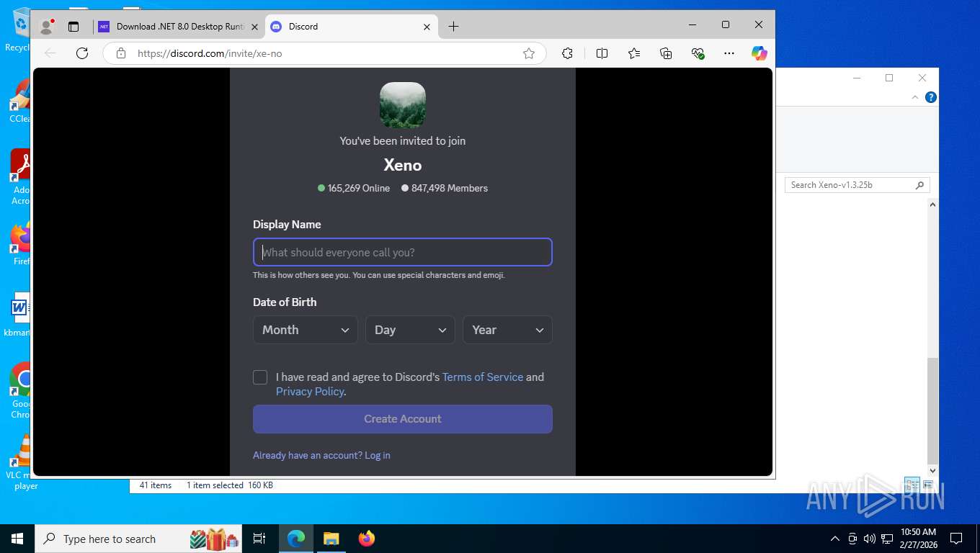980x553 pixels.
Task: Click the Edge taskbar icon
Action: [x=296, y=539]
